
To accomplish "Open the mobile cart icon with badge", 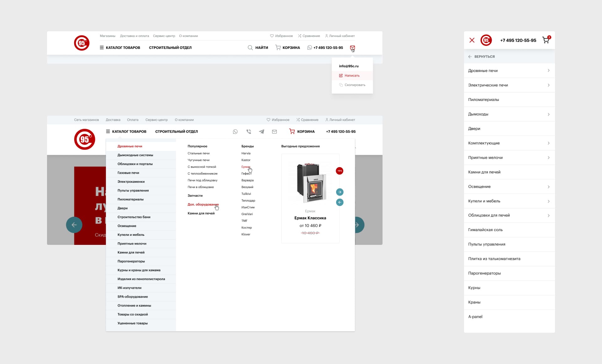I will point(546,40).
